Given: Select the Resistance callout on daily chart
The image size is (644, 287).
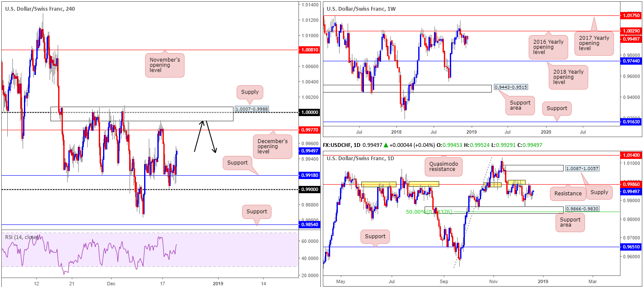Looking at the screenshot, I should click(x=567, y=193).
